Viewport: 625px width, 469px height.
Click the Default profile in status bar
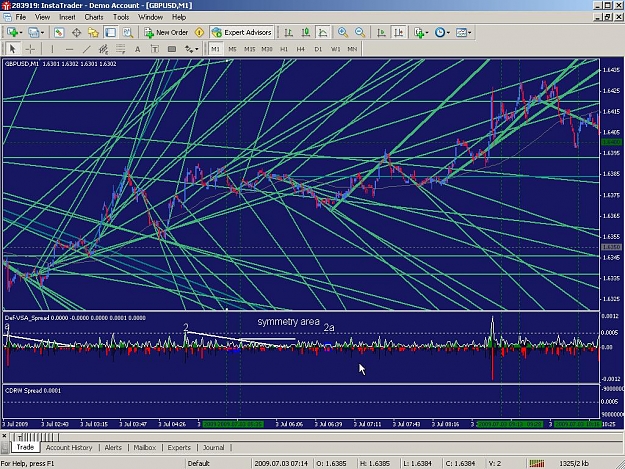click(199, 463)
